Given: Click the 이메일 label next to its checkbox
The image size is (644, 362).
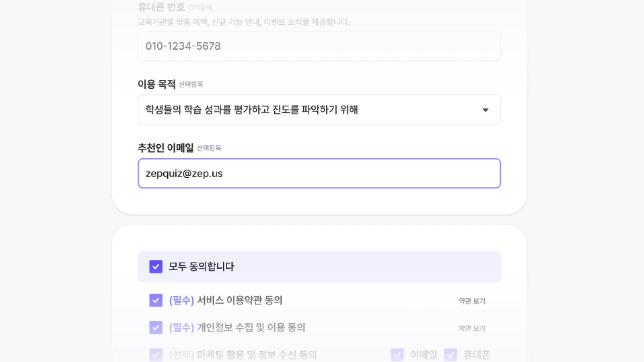Looking at the screenshot, I should (423, 355).
